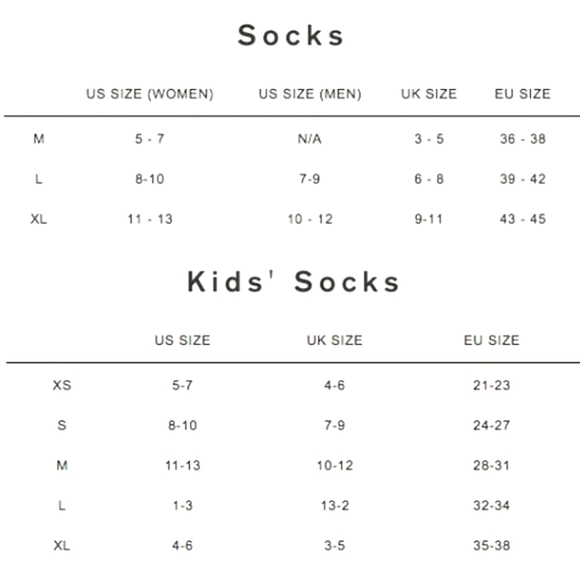Click the UK SIZE header in Kids' table
580x580 pixels.
[334, 340]
